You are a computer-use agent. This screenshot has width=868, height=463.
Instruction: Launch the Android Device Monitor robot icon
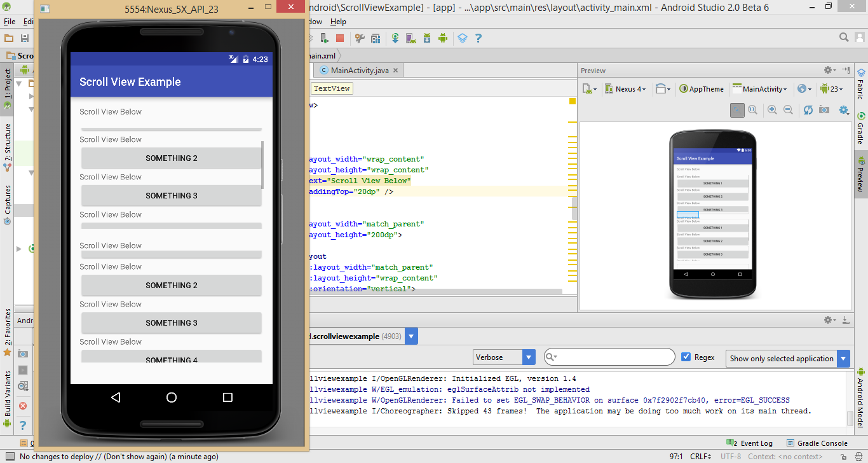click(443, 38)
